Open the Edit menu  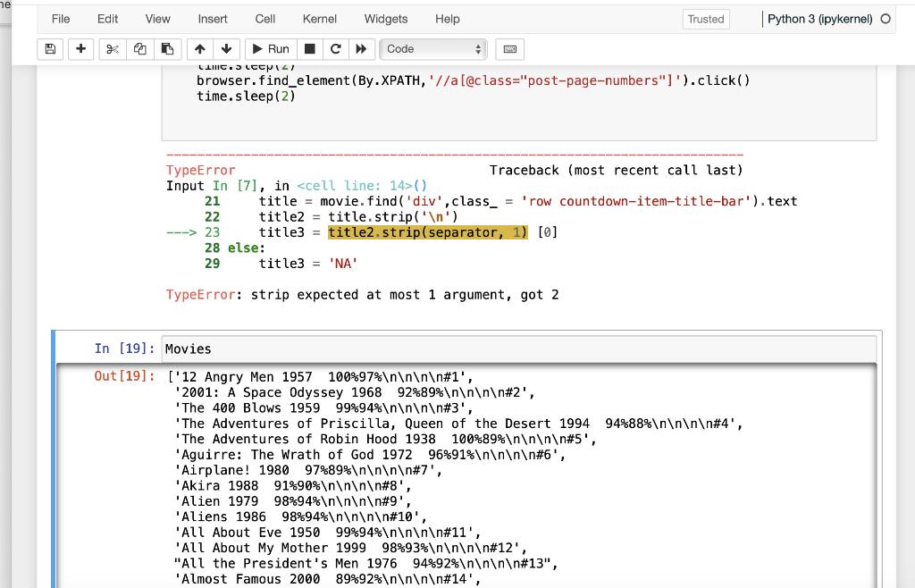tap(107, 19)
